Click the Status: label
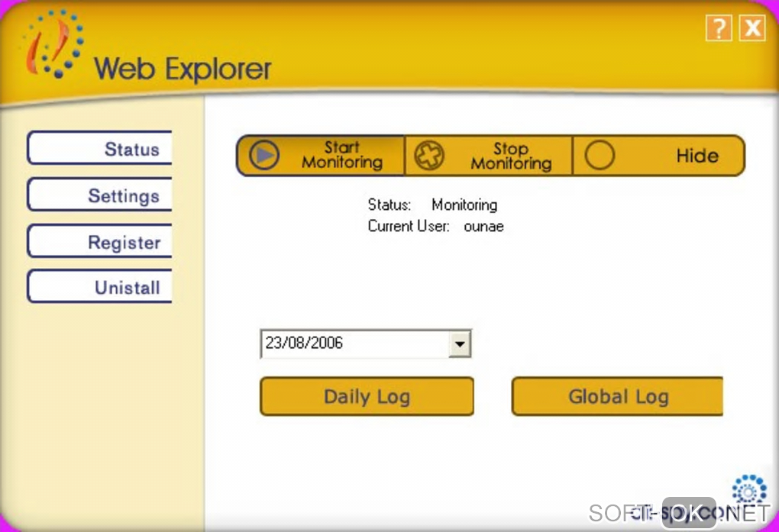779x532 pixels. [x=389, y=205]
